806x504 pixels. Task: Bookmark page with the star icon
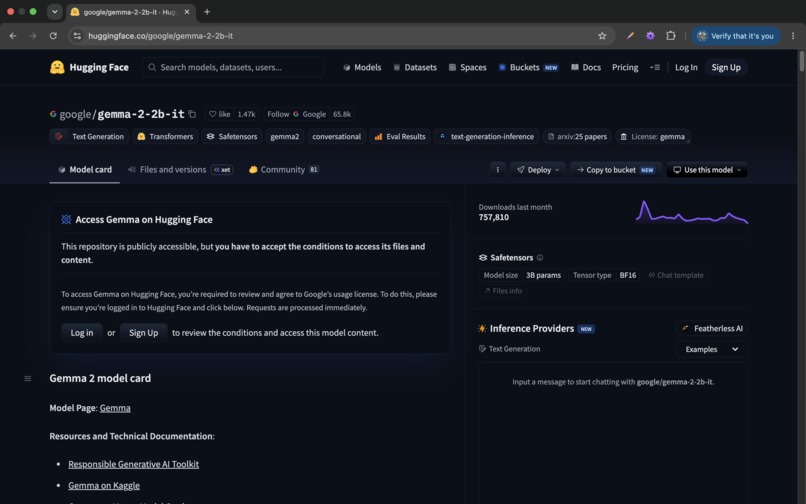pyautogui.click(x=602, y=36)
